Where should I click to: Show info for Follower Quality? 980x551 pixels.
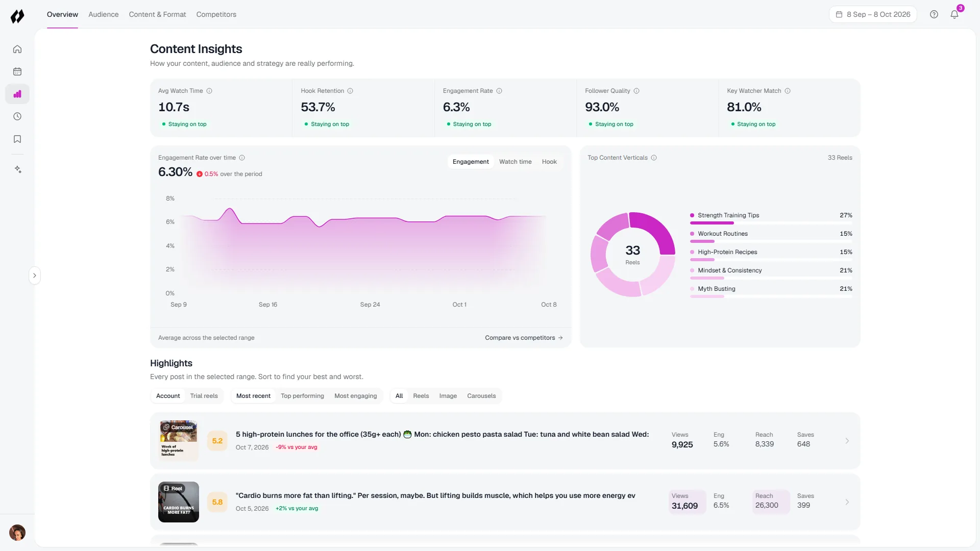pyautogui.click(x=636, y=91)
